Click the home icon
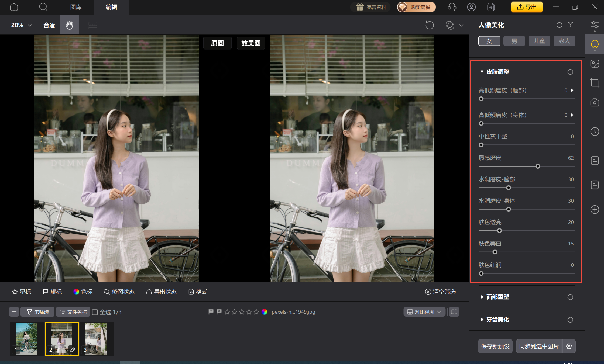The width and height of the screenshot is (604, 364). click(x=14, y=7)
